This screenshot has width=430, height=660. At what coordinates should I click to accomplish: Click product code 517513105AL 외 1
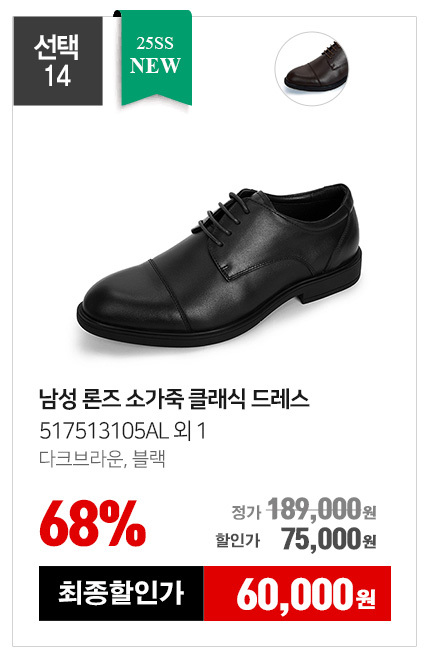(x=123, y=431)
